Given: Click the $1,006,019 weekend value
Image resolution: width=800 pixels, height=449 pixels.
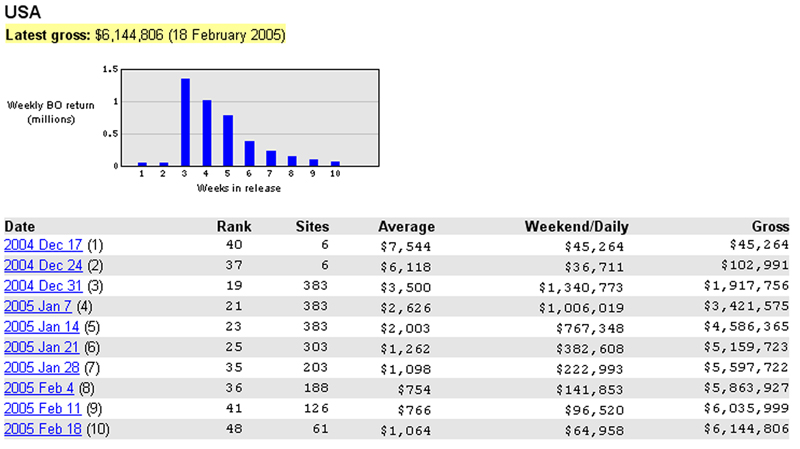Looking at the screenshot, I should pos(581,308).
